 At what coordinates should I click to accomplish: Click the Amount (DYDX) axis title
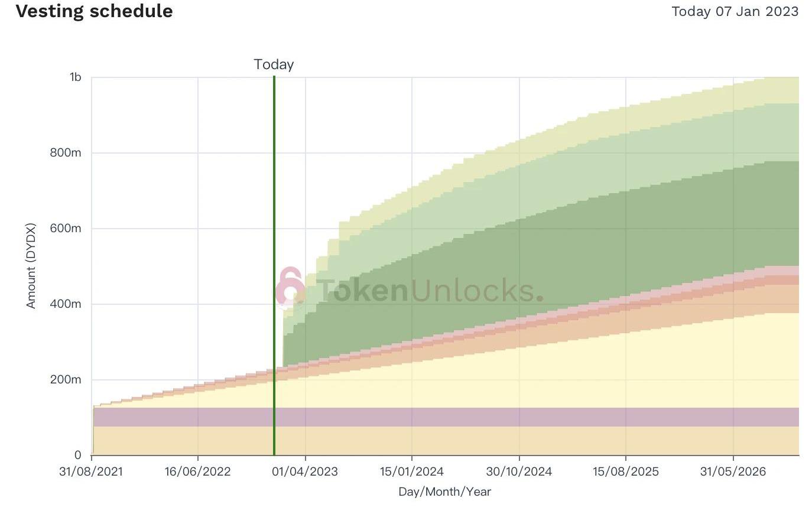(31, 266)
